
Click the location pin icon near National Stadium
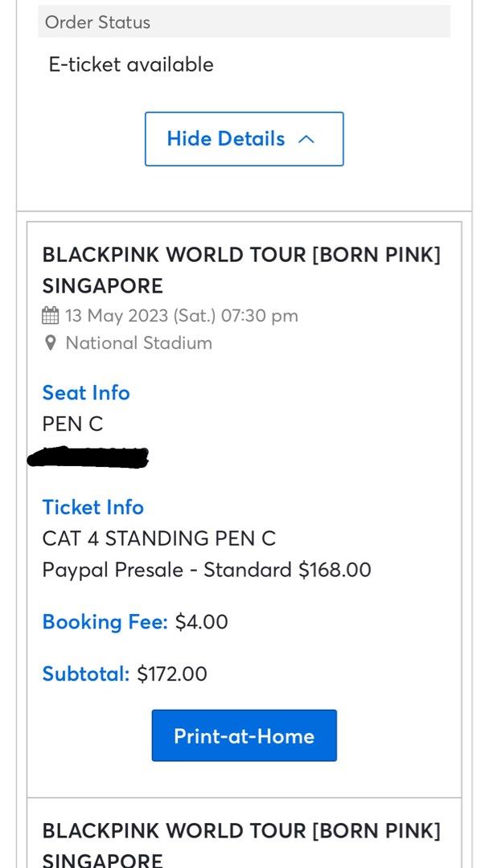tap(50, 343)
